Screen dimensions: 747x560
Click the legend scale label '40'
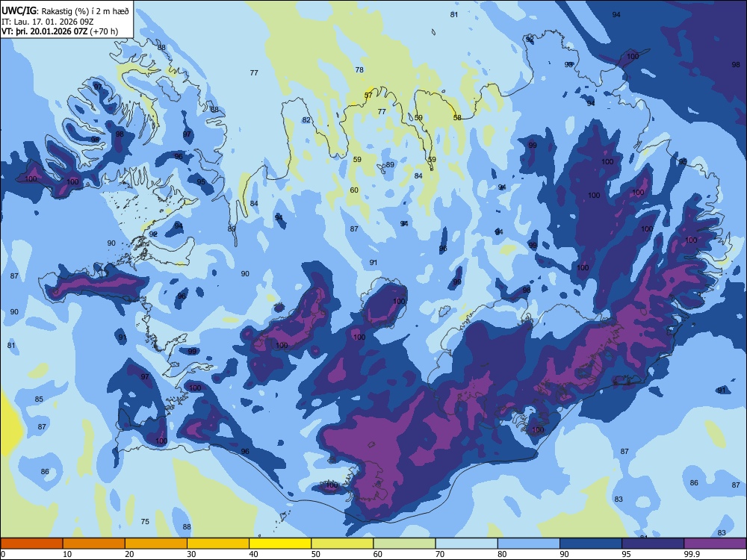pyautogui.click(x=253, y=554)
